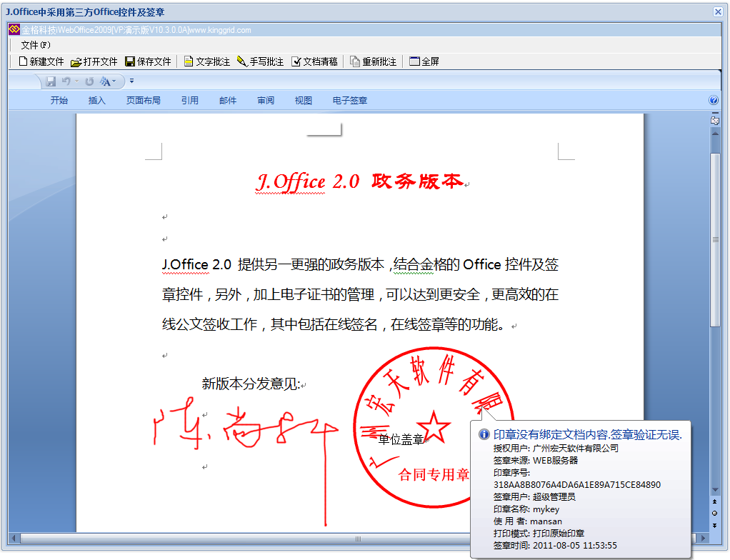Click the 单位盖章 text in document
730x560 pixels.
[x=401, y=439]
